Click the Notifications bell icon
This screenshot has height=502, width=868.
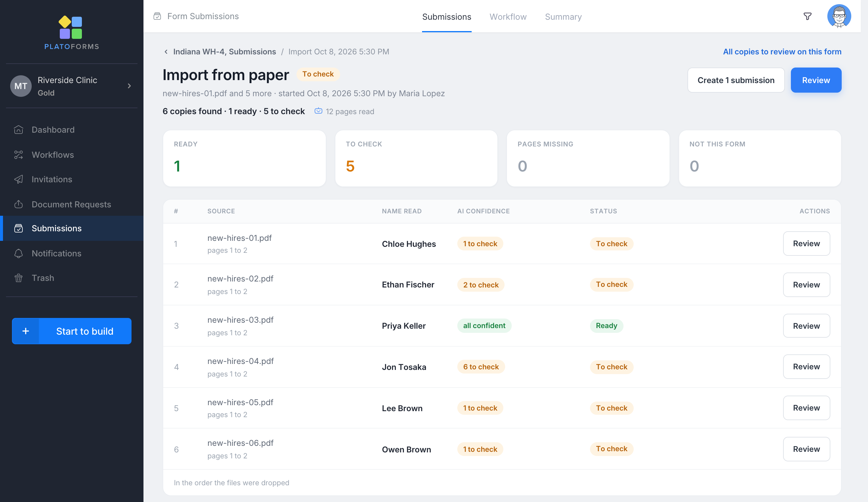click(19, 253)
